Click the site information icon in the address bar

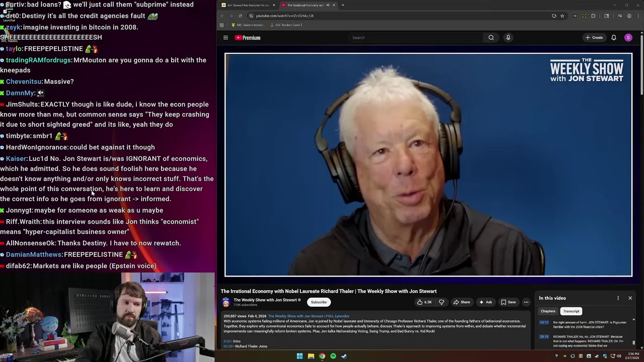tap(251, 16)
